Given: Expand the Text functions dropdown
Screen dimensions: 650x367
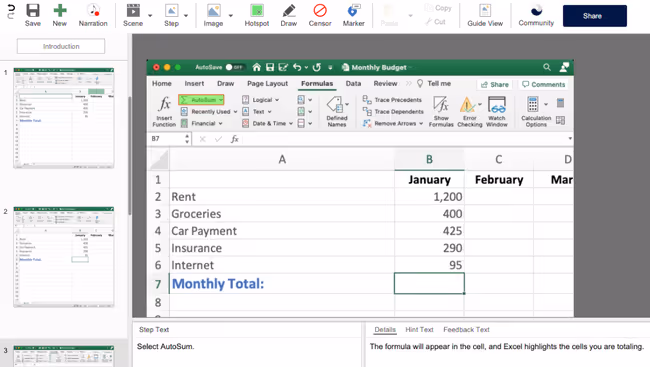Looking at the screenshot, I should point(269,112).
